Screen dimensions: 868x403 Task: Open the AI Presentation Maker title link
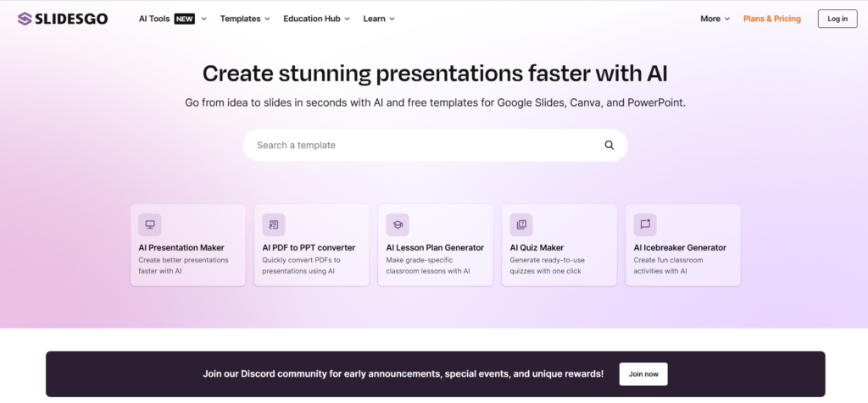pos(181,248)
